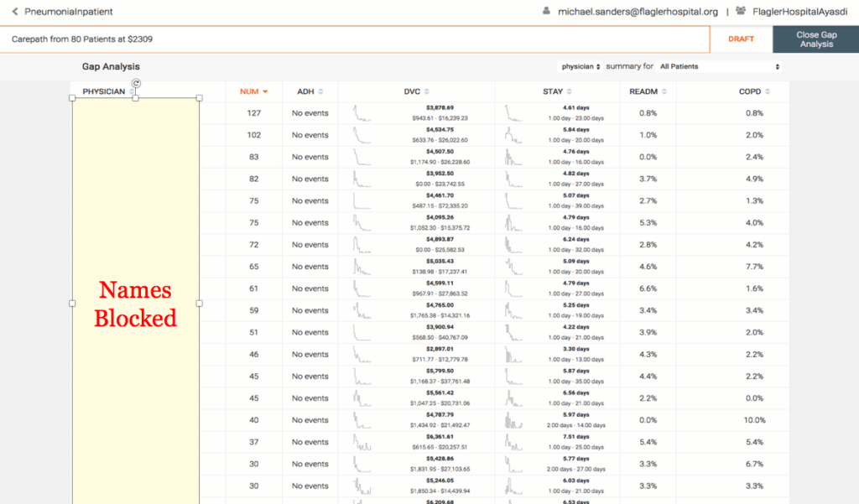Click the stay value 7.51 days
Screen dimensions: 859x504
pos(575,437)
